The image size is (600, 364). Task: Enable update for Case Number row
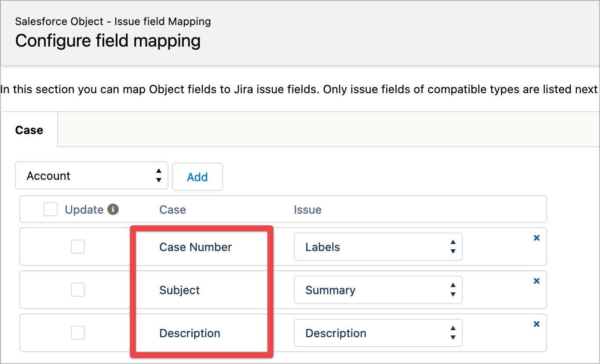tap(78, 247)
